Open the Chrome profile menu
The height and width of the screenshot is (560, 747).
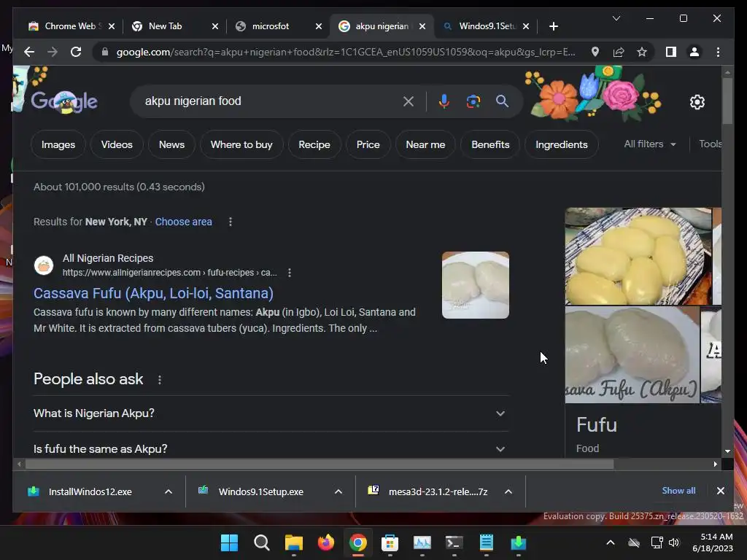point(694,52)
